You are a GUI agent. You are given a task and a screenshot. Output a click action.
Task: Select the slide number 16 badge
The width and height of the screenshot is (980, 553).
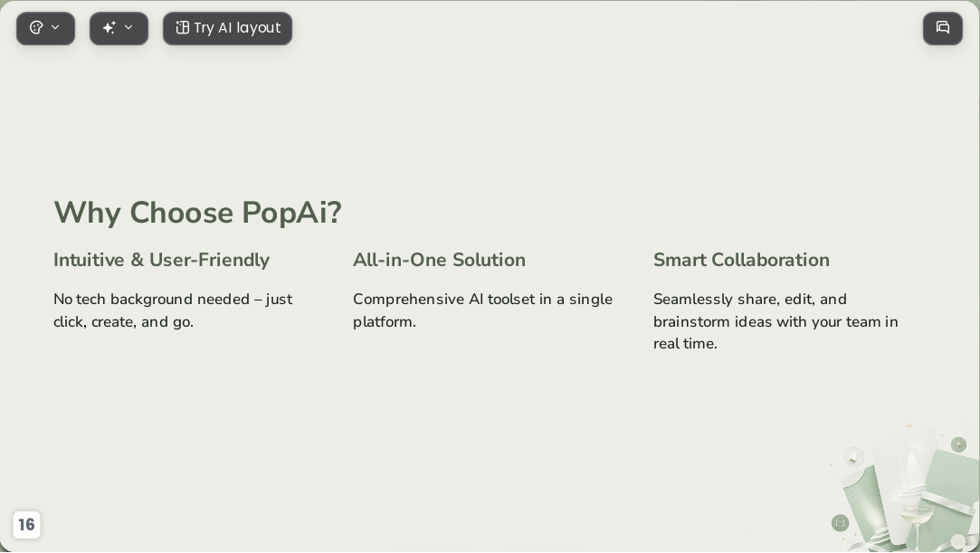(26, 524)
